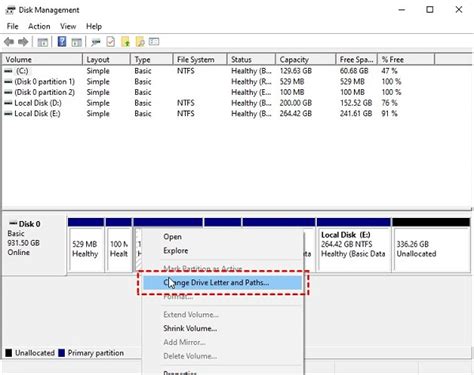This screenshot has height=375, width=474.
Task: Click the Forward arrow toolbar icon
Action: (23, 42)
